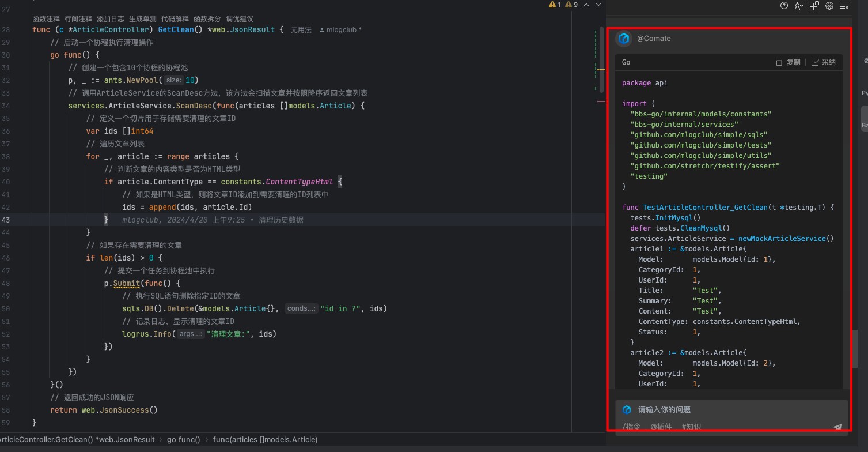Click ScanDesc on line 34
Viewport: 868px width, 452px height.
pos(195,106)
